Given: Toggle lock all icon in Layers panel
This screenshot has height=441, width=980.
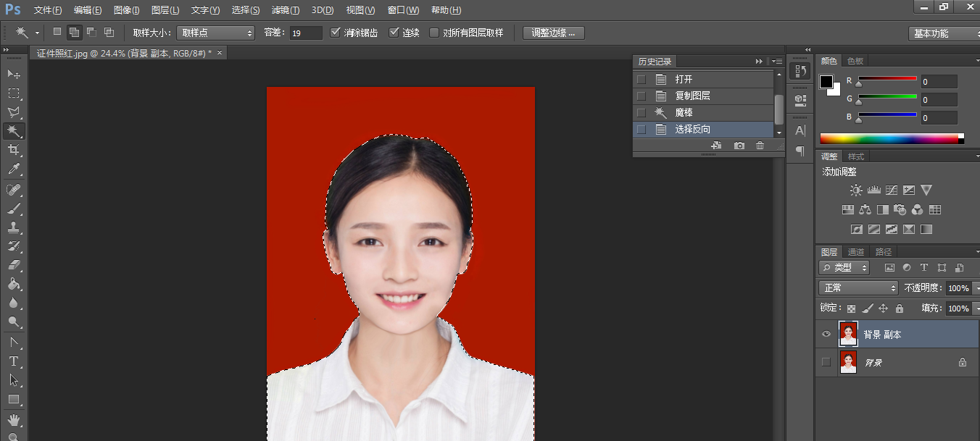Looking at the screenshot, I should 899,308.
